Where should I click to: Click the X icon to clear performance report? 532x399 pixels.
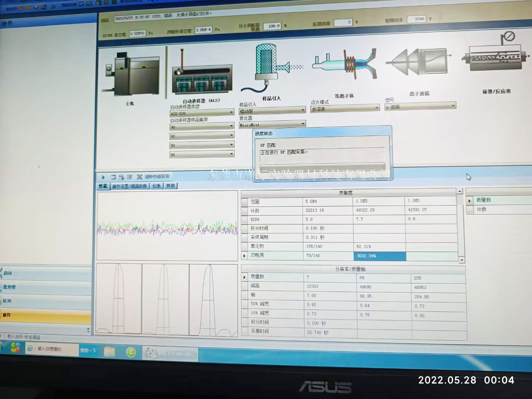[140, 177]
